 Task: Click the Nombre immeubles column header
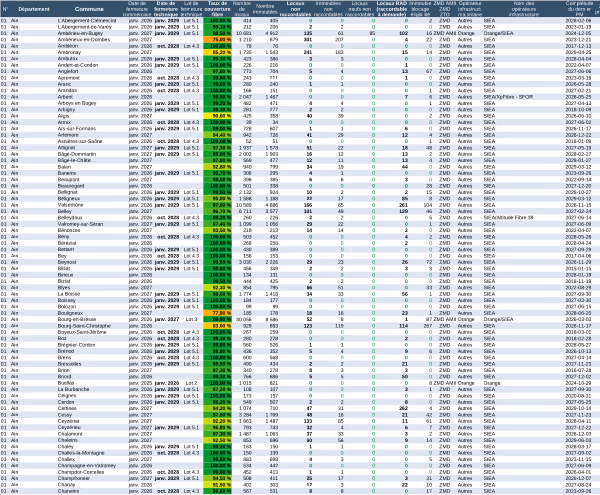pyautogui.click(x=267, y=8)
